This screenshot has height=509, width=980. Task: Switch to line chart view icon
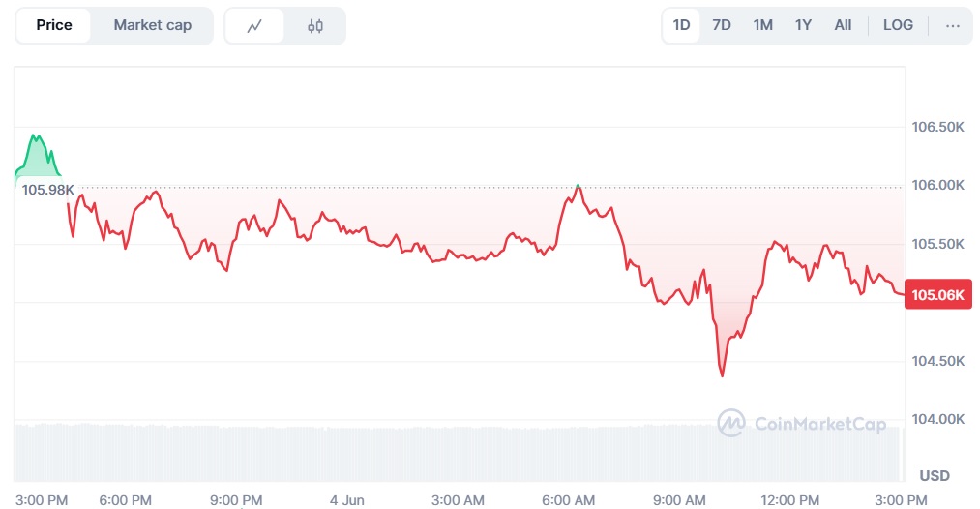click(x=254, y=25)
